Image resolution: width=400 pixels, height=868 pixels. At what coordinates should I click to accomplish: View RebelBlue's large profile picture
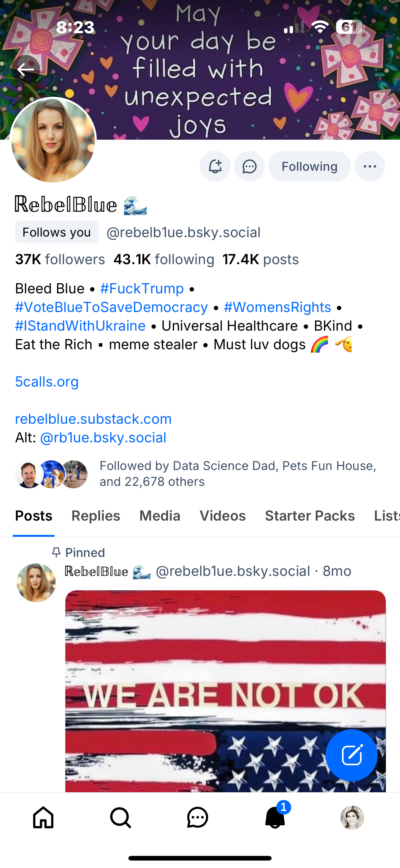point(53,140)
